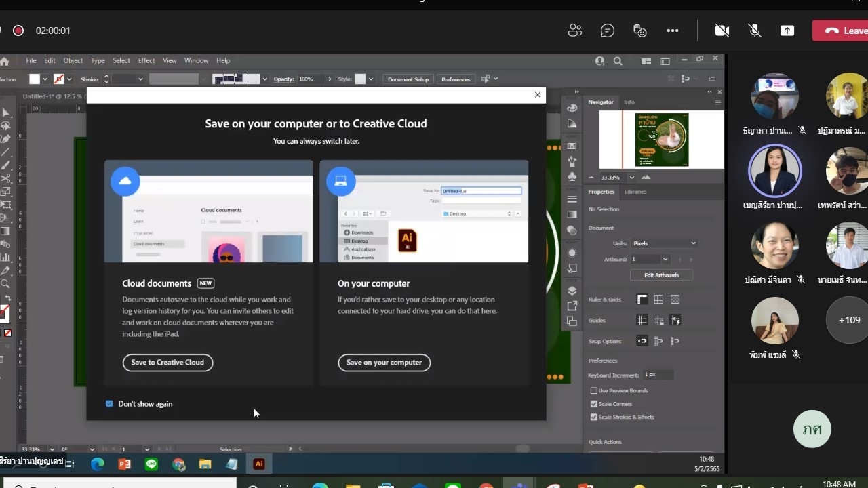Open the Artboards panel icon
This screenshot has width=868, height=488.
(x=572, y=321)
